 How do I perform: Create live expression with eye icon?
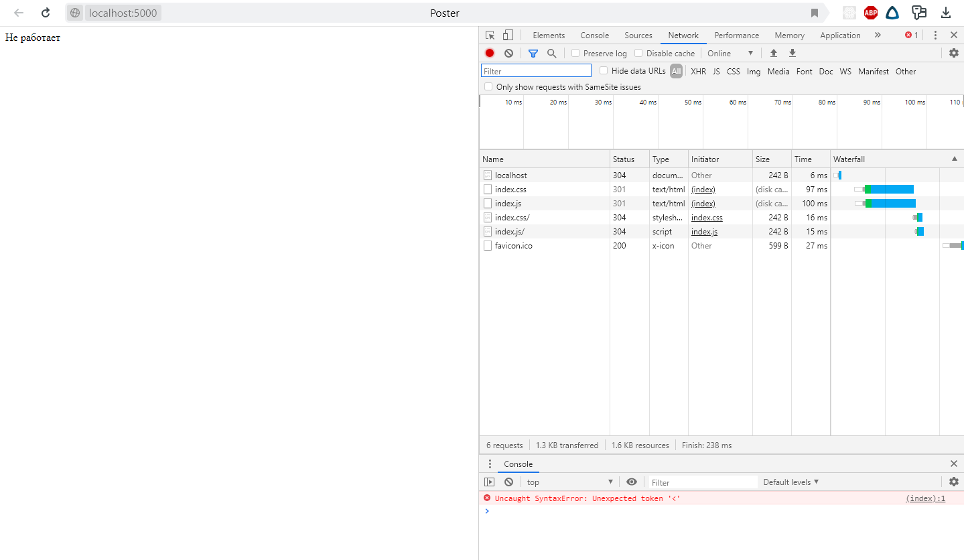click(x=631, y=482)
